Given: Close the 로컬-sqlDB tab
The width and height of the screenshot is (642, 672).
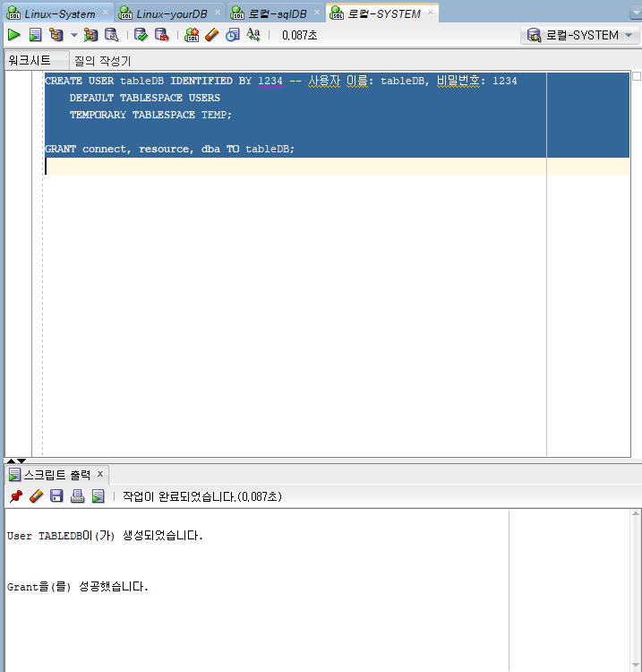Looking at the screenshot, I should [317, 13].
